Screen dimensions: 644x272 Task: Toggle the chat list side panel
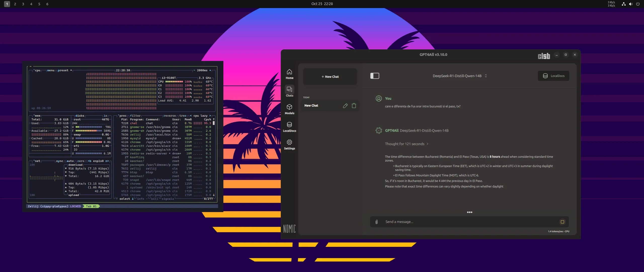375,76
